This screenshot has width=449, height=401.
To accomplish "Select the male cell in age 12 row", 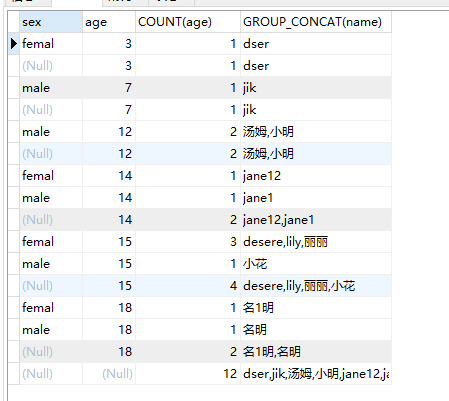I will click(x=51, y=132).
